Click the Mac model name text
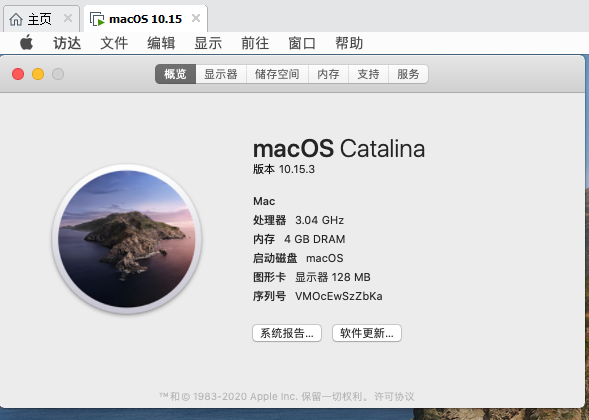589x420 pixels. pos(264,201)
